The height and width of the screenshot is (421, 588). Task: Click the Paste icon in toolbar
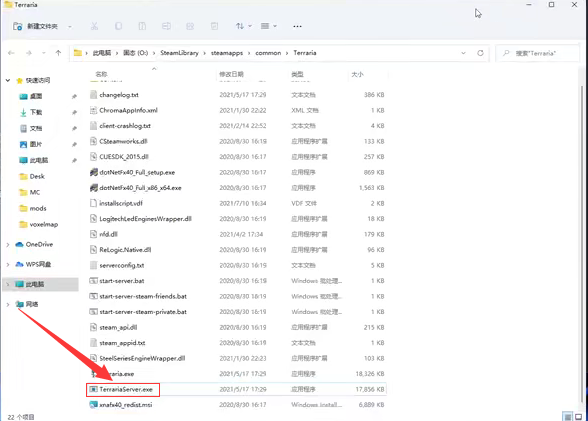point(142,26)
